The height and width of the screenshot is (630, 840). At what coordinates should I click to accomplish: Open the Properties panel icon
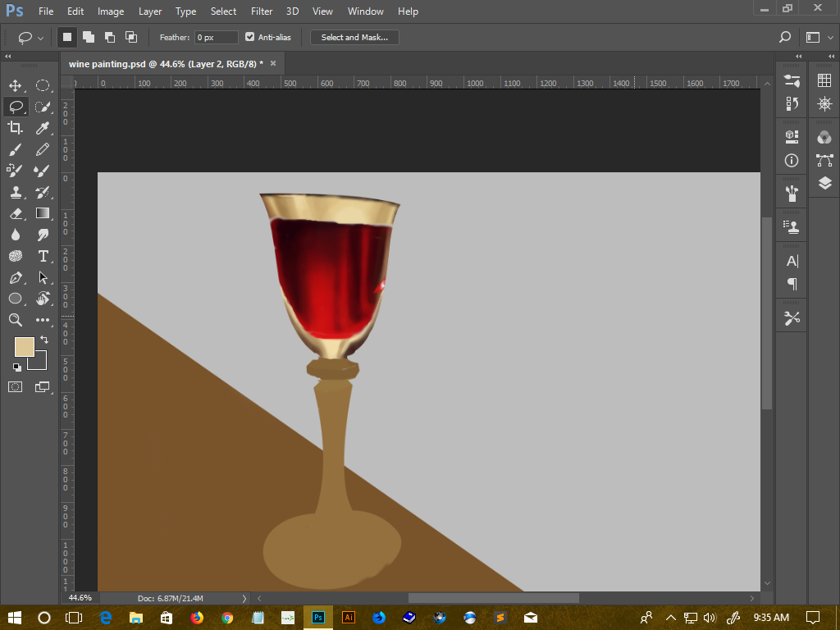pyautogui.click(x=792, y=81)
